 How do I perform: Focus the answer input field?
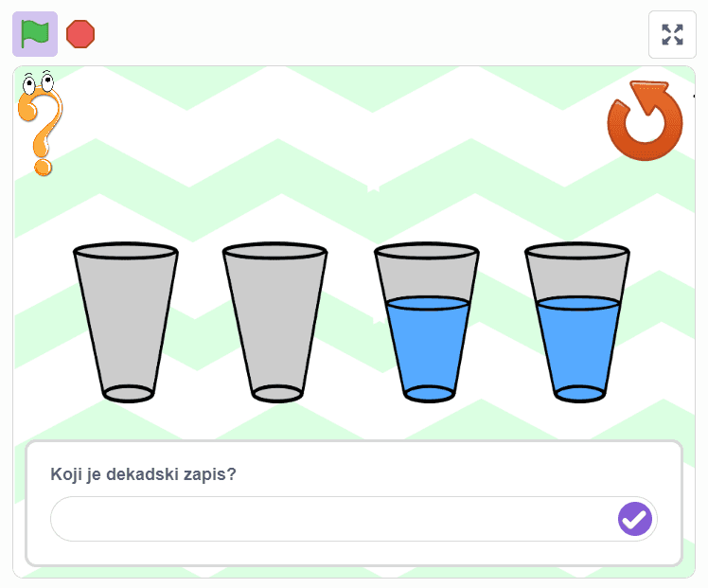point(334,519)
